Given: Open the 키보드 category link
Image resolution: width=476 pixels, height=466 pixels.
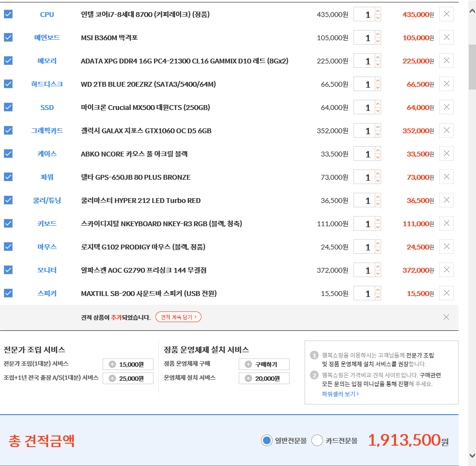Looking at the screenshot, I should click(47, 224).
